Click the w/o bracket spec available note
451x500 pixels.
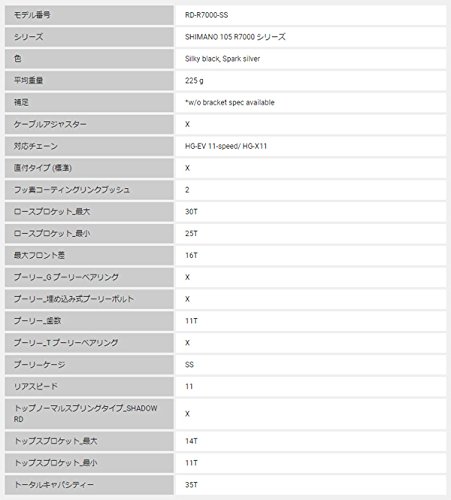tap(230, 103)
